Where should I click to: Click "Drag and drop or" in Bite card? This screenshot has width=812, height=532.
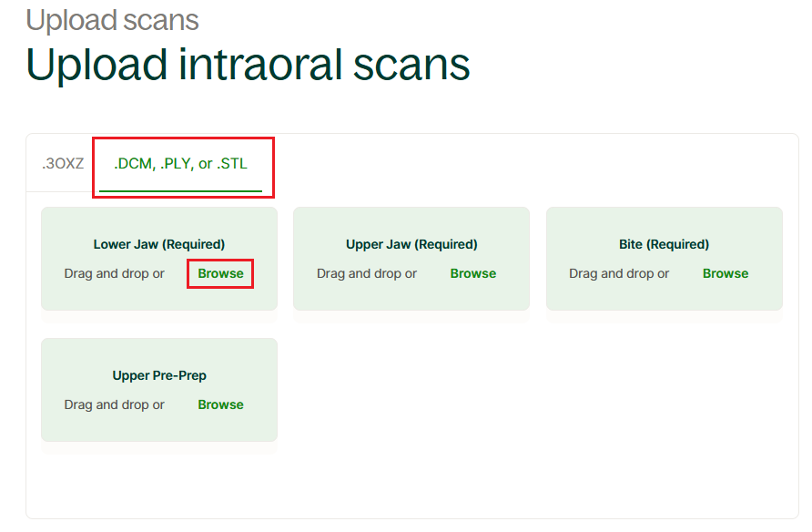pos(619,273)
